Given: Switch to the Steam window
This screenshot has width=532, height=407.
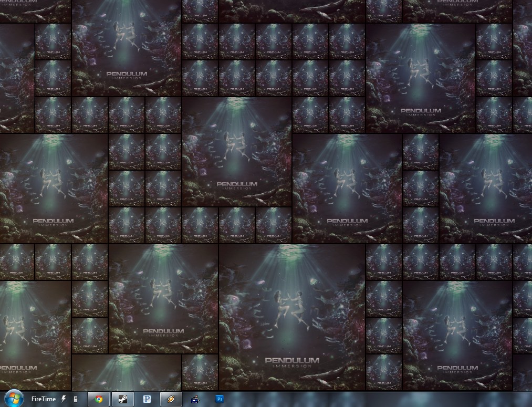Looking at the screenshot, I should pyautogui.click(x=122, y=399).
